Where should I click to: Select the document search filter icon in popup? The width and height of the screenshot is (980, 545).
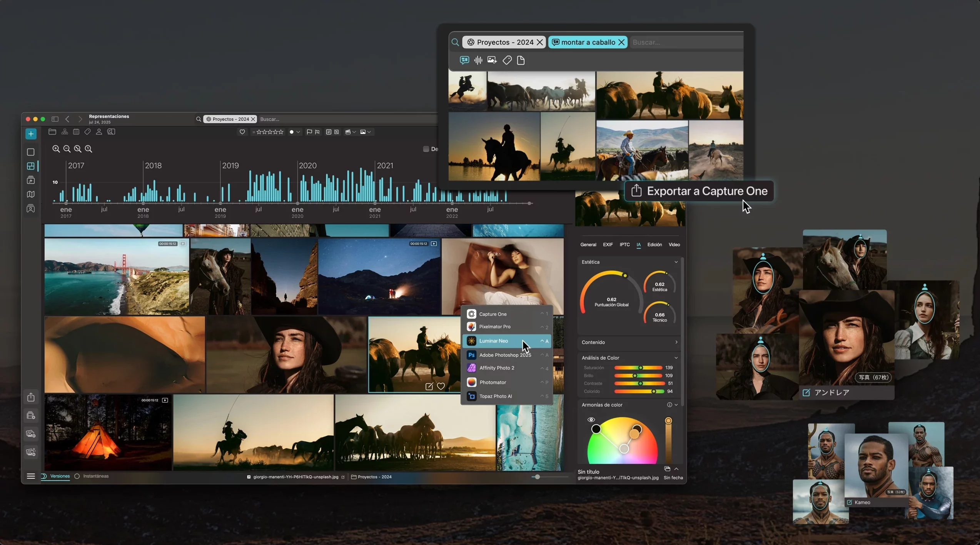pyautogui.click(x=521, y=60)
